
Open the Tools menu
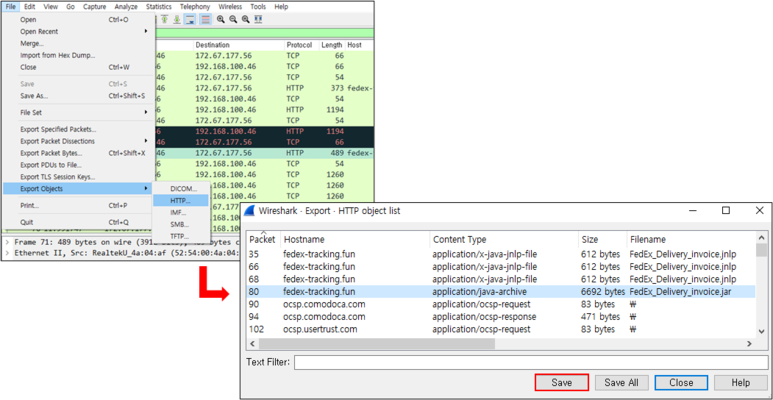(x=258, y=7)
